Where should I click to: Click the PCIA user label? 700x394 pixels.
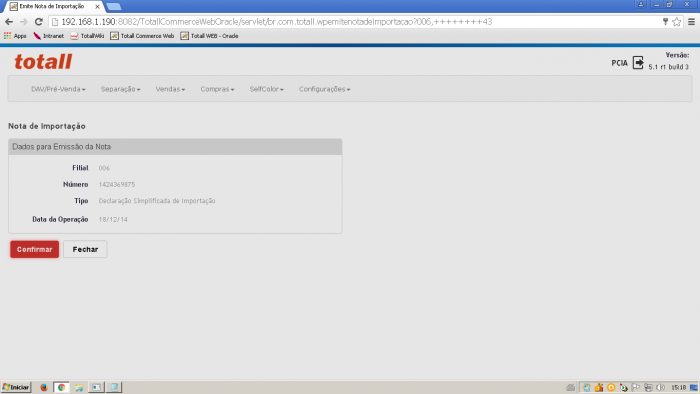coord(619,63)
